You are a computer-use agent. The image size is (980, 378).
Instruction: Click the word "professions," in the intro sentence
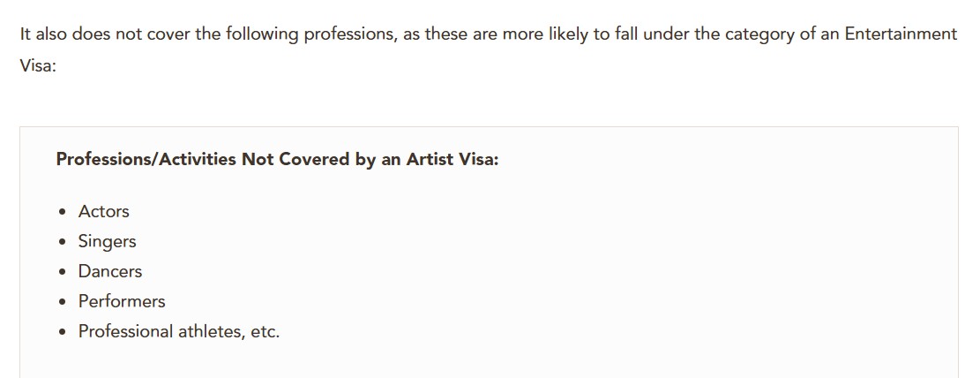[x=350, y=34]
